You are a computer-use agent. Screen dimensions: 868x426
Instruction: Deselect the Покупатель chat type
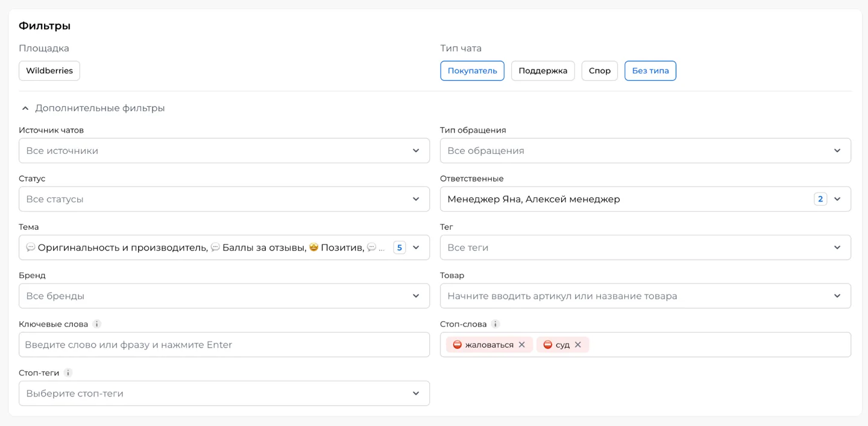coord(473,71)
